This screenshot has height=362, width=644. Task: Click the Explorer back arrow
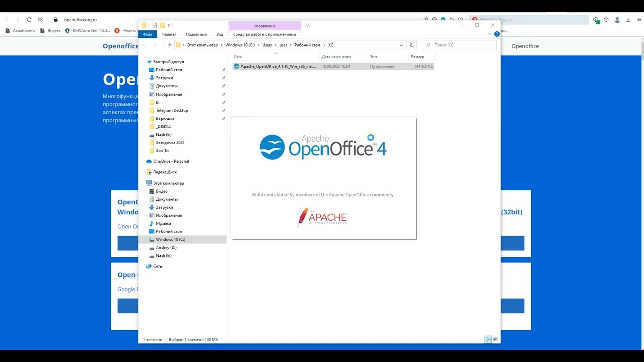point(145,45)
